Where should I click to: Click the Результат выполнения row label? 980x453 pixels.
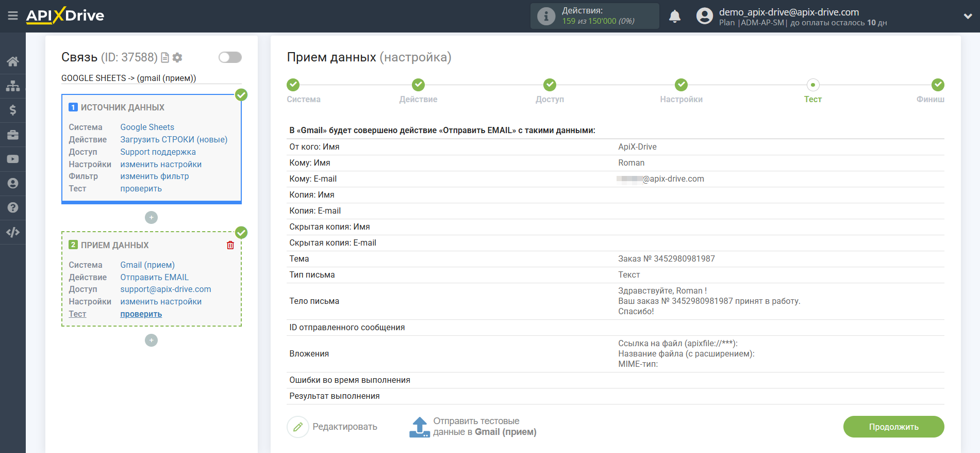point(334,396)
